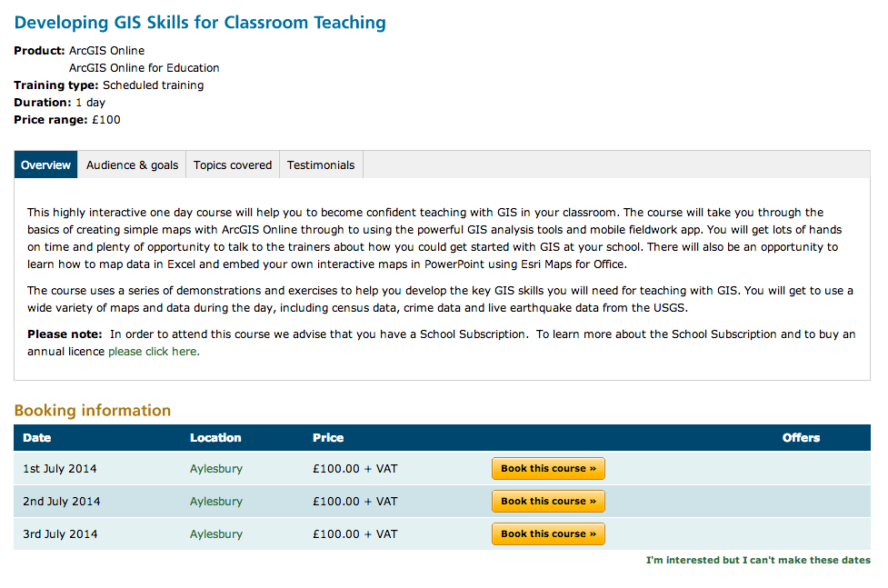888x588 pixels.
Task: Click the 'Please note:' bold label
Action: pyautogui.click(x=65, y=334)
